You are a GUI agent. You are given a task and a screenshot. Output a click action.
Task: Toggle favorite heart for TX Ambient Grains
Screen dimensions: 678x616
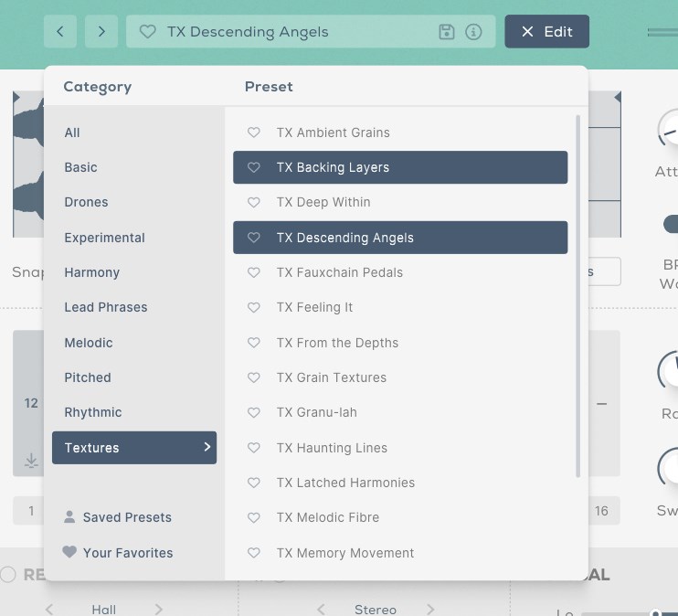(x=254, y=133)
